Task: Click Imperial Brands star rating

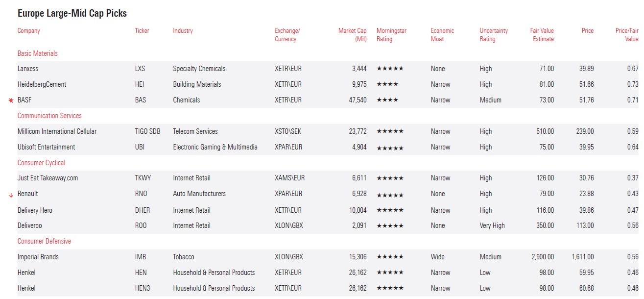Action: (x=390, y=257)
